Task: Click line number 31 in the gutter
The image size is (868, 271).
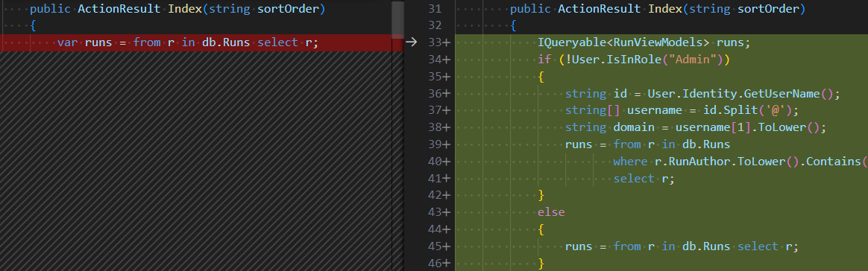Action: (435, 9)
